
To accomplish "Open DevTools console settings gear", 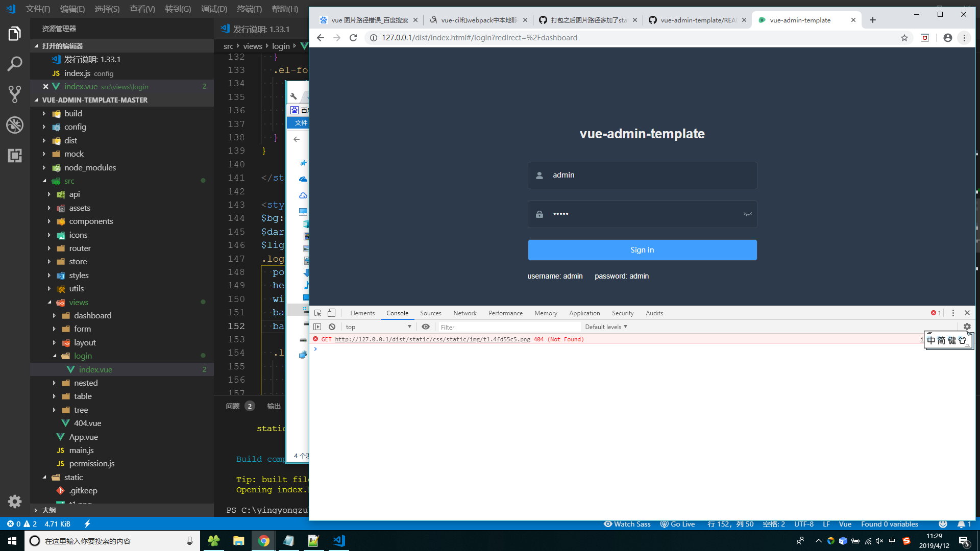I will point(967,327).
